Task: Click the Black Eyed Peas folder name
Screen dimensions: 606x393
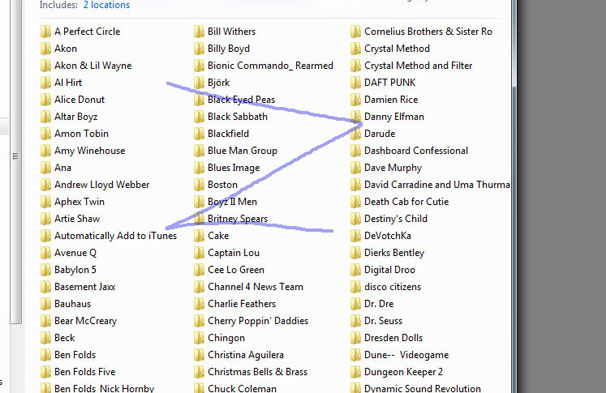Action: point(241,100)
